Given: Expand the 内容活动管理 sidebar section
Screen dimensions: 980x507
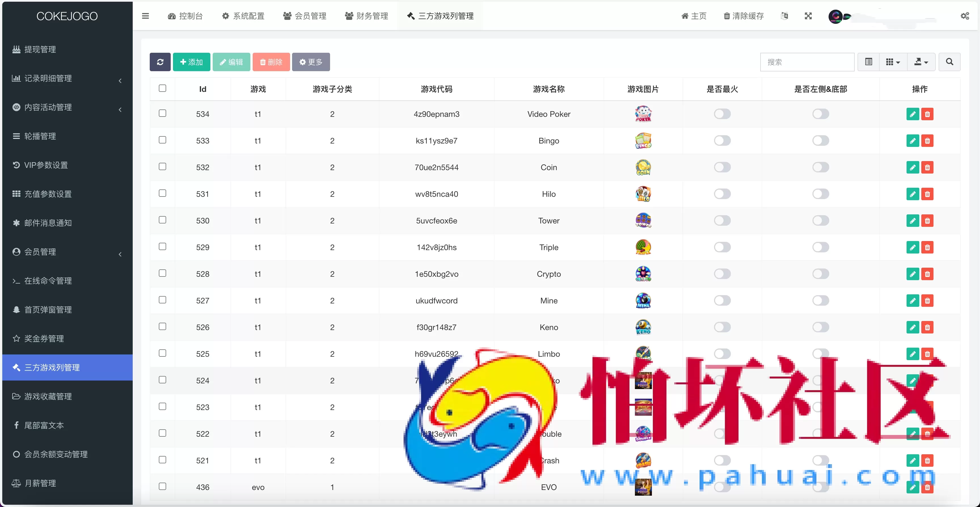Looking at the screenshot, I should tap(48, 107).
